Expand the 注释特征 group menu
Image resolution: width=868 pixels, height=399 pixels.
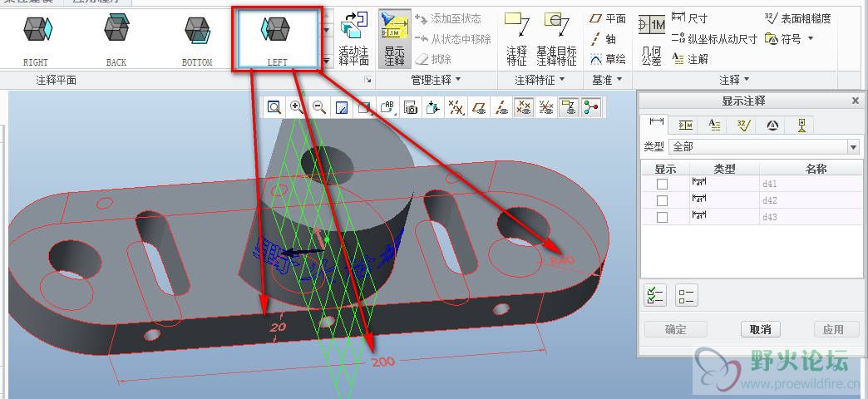540,81
